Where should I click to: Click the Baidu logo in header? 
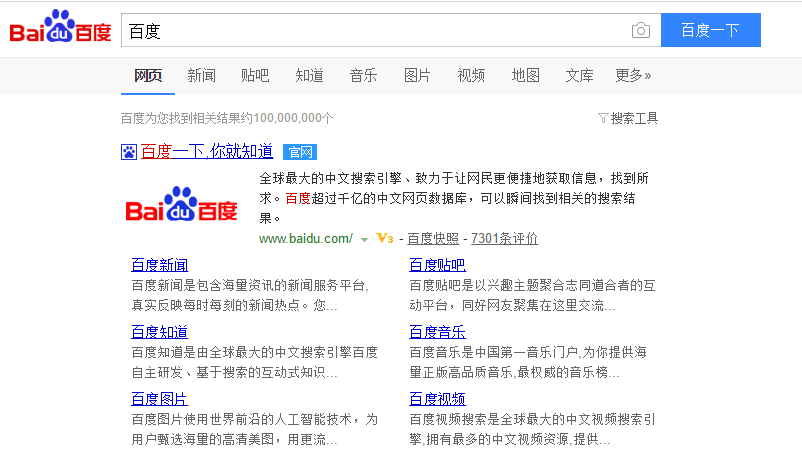tap(60, 27)
